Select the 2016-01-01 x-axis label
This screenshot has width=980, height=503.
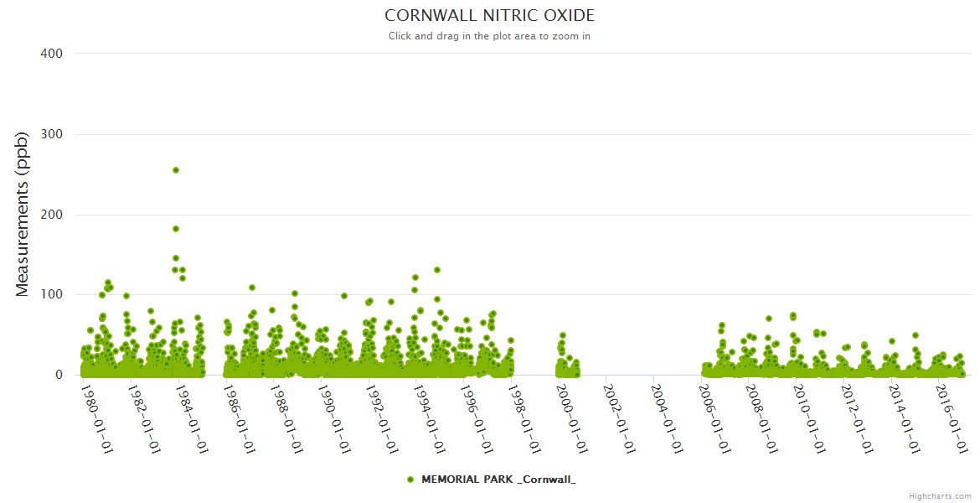950,418
